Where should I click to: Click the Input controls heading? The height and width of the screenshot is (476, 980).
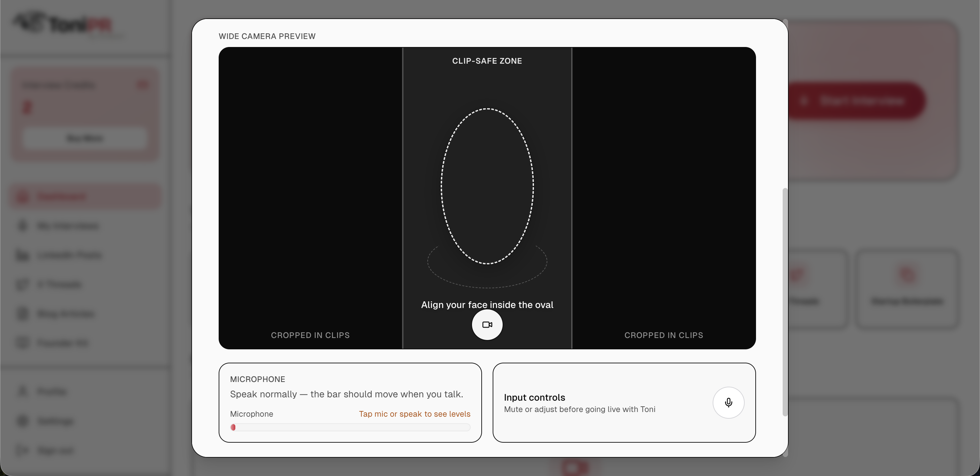535,397
